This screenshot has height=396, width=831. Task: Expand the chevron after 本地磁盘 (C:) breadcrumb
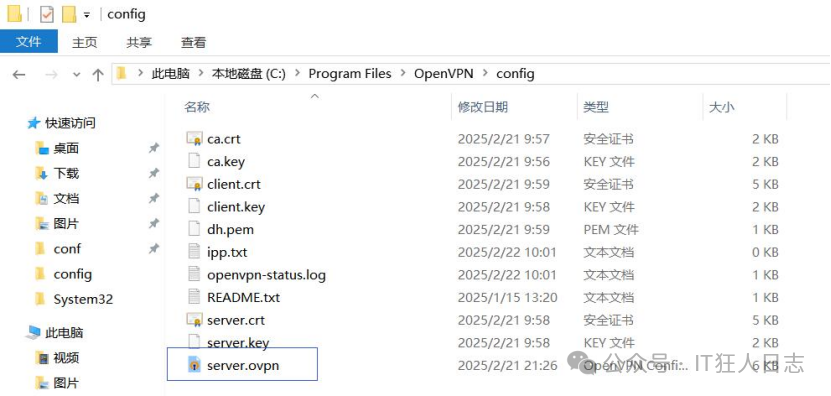pyautogui.click(x=297, y=74)
